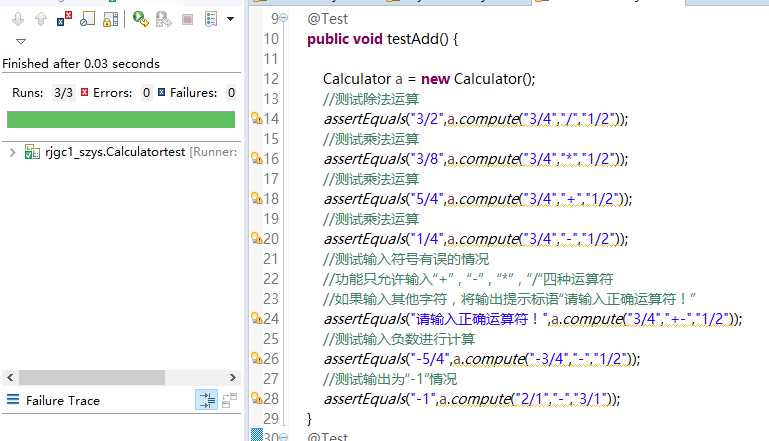Image resolution: width=769 pixels, height=441 pixels.
Task: Click the "5/4" expected string on line 18
Action: 426,199
